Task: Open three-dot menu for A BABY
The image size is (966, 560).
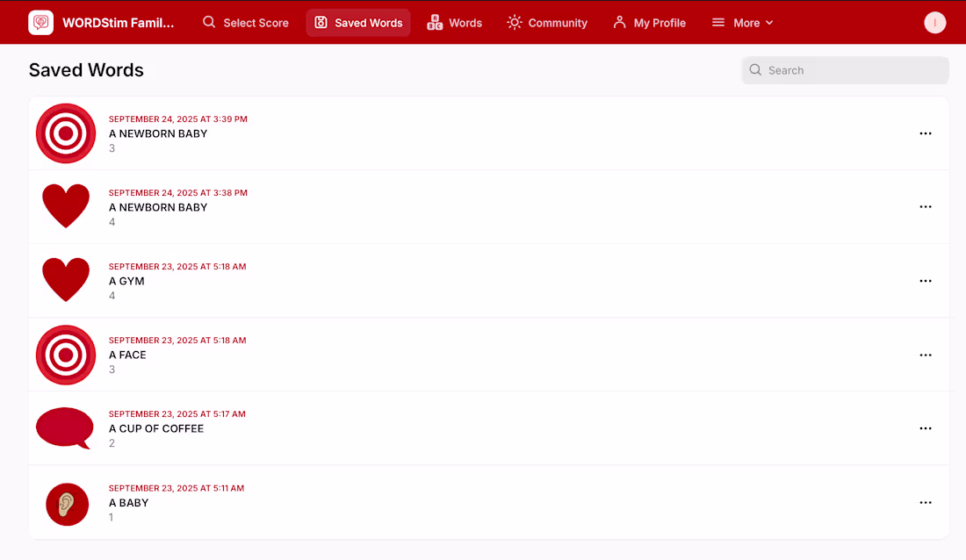Action: pyautogui.click(x=926, y=503)
